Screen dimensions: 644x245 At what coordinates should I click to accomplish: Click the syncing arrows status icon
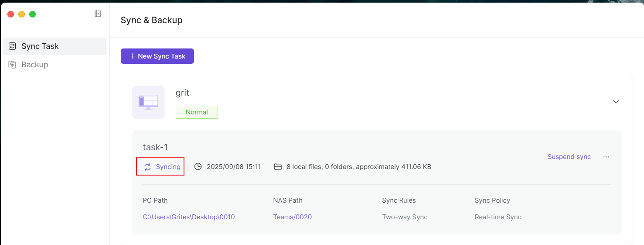pos(147,167)
